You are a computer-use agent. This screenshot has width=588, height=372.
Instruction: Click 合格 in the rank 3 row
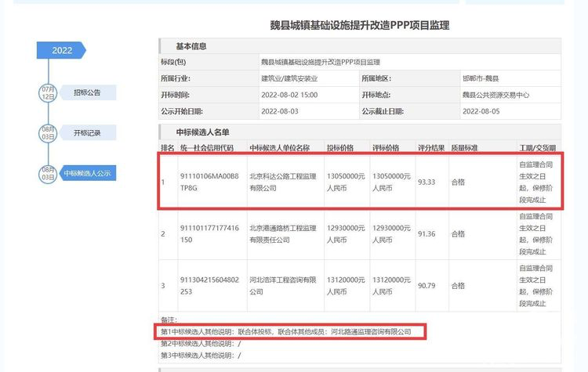point(458,286)
